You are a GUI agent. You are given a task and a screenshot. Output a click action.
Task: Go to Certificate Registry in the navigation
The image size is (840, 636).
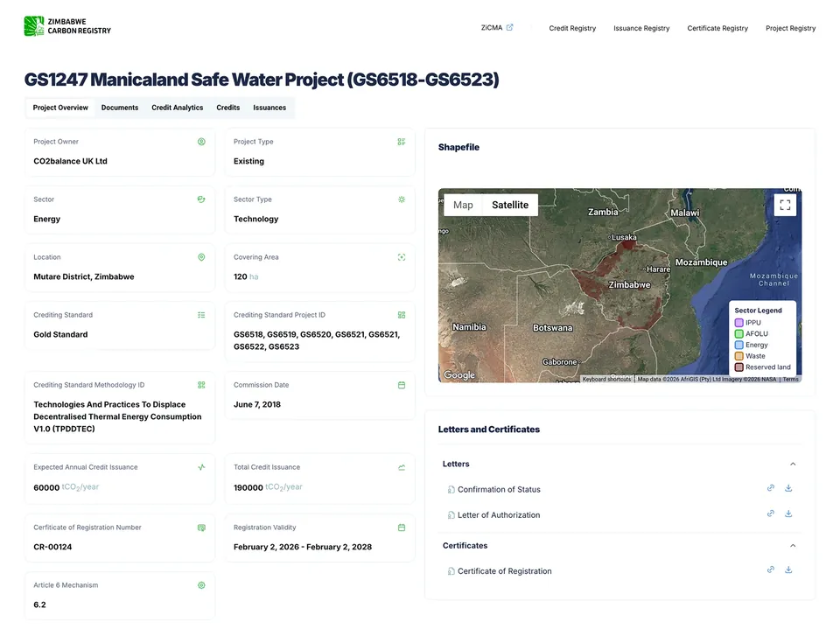pyautogui.click(x=717, y=28)
